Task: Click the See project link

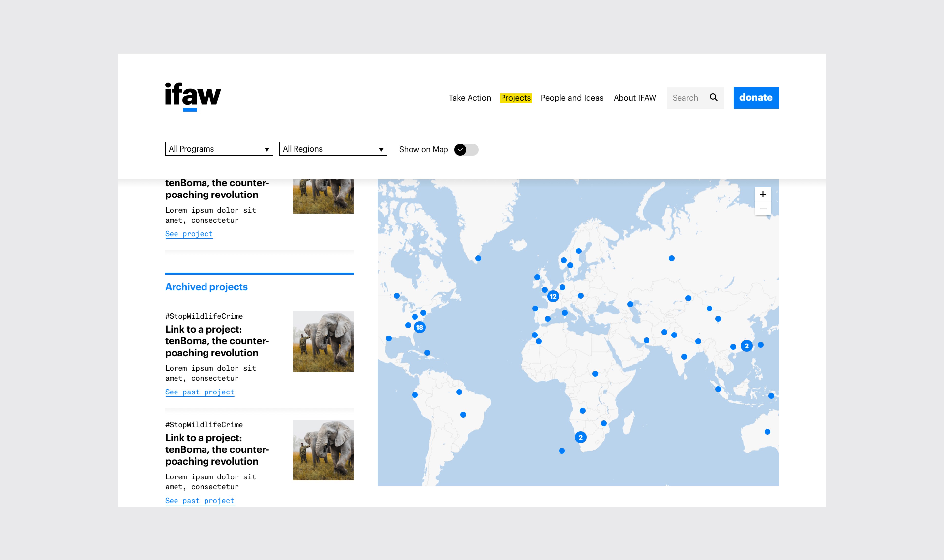Action: (x=189, y=234)
